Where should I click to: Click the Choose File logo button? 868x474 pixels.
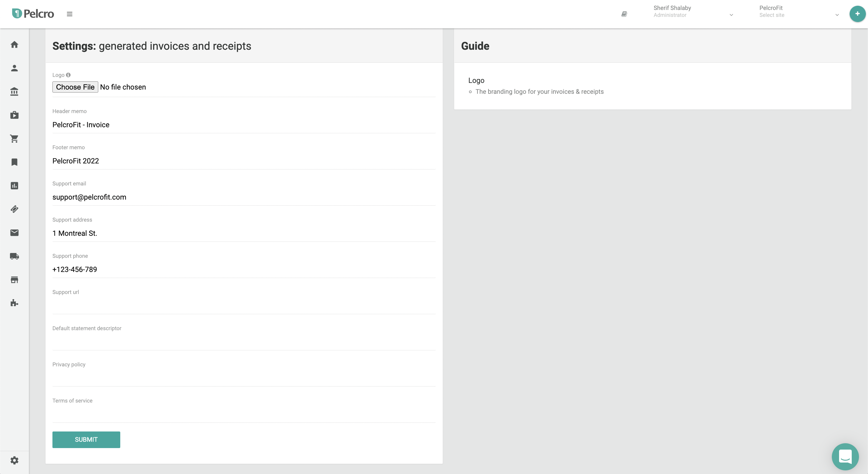(x=75, y=87)
